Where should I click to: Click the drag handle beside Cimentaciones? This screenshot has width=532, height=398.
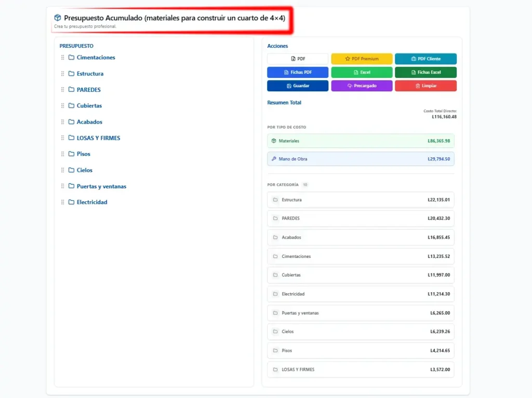point(63,58)
